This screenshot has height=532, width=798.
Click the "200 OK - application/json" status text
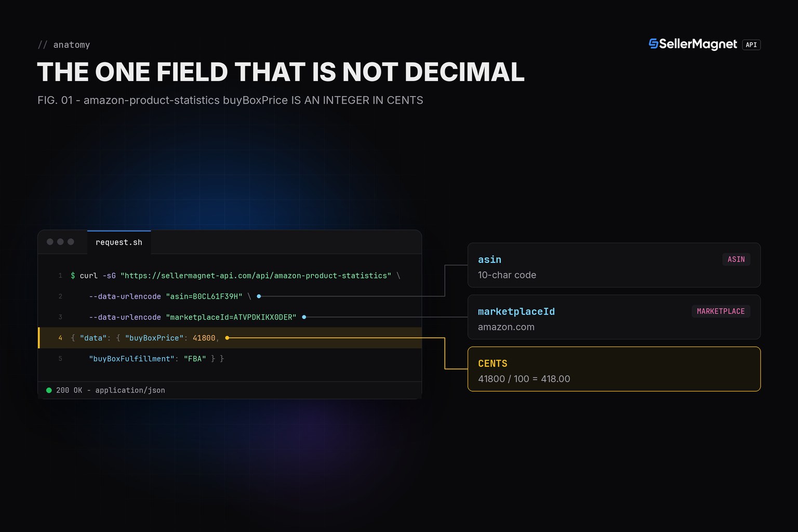click(111, 390)
